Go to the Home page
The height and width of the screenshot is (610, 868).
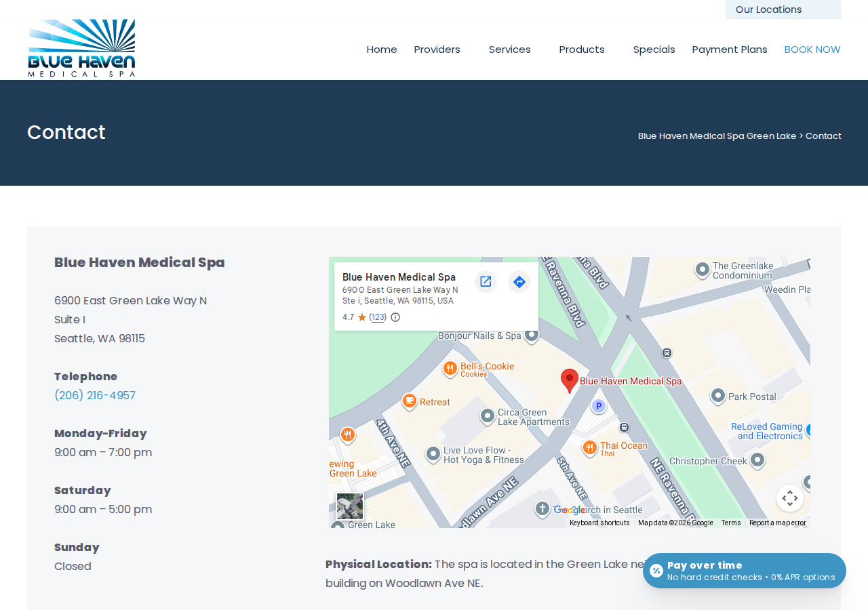coord(382,49)
